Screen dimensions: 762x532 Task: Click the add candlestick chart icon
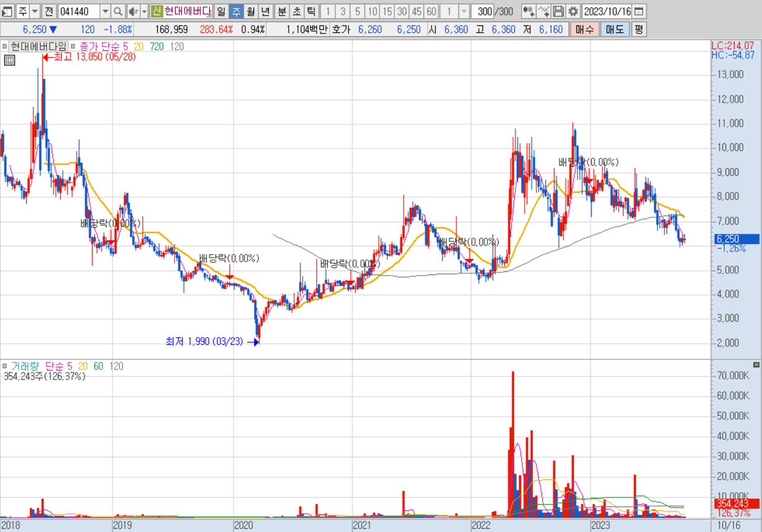[528, 11]
